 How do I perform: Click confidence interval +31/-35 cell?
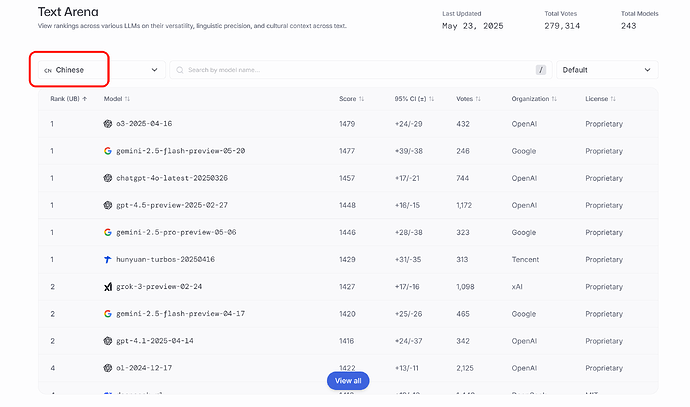click(x=408, y=260)
